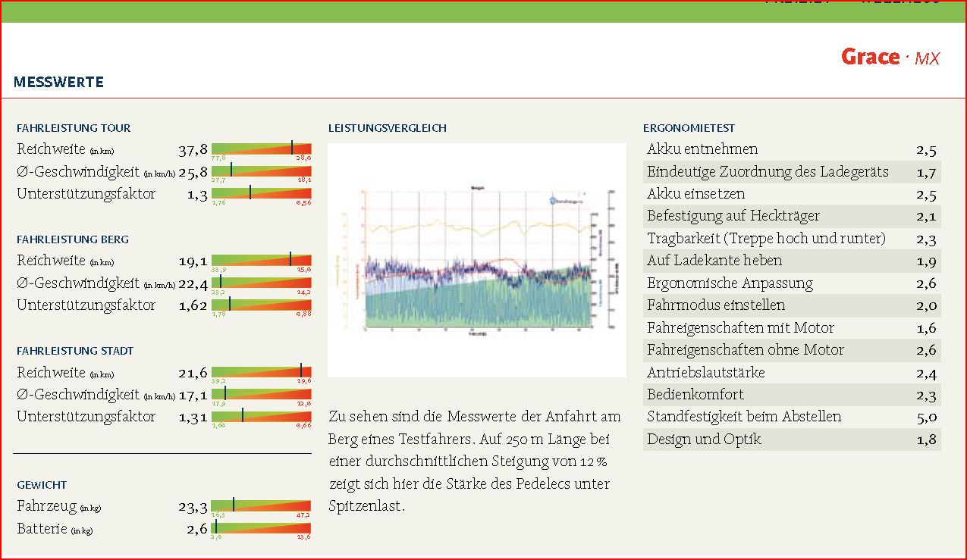Select the FAHRLEISTUNG TOUR heading
Screen dimensions: 967x560
tap(74, 128)
